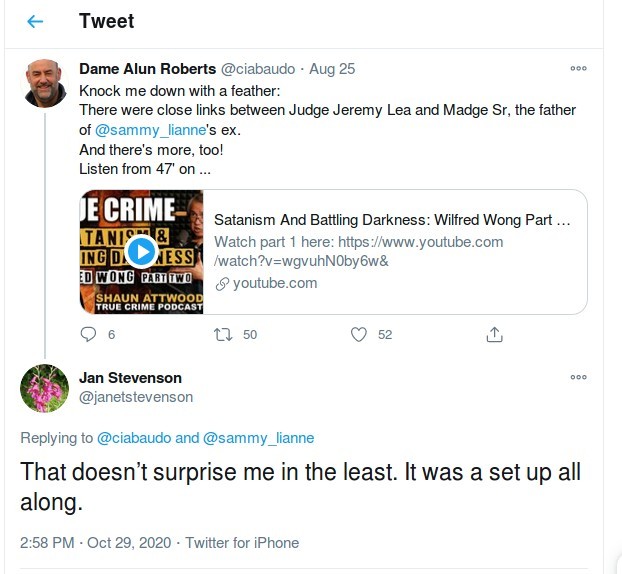The width and height of the screenshot is (622, 574).
Task: Open @sammy_lianne link in Replying to line
Action: point(258,438)
